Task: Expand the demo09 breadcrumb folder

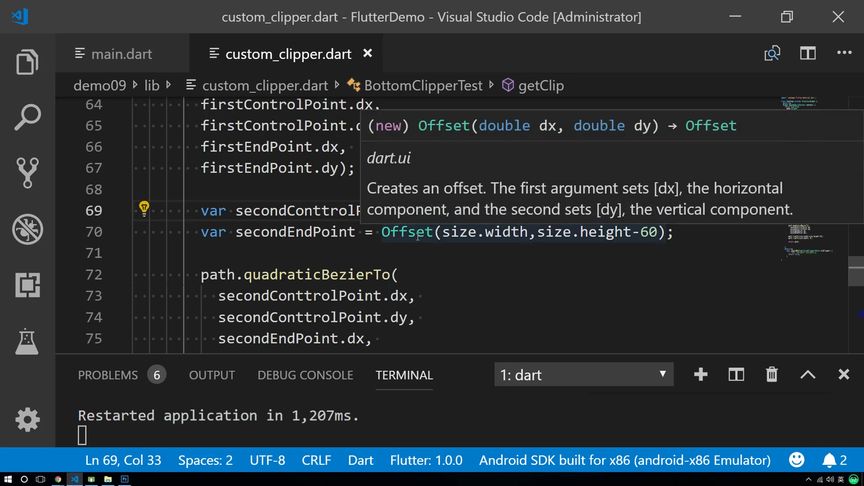Action: [105, 86]
